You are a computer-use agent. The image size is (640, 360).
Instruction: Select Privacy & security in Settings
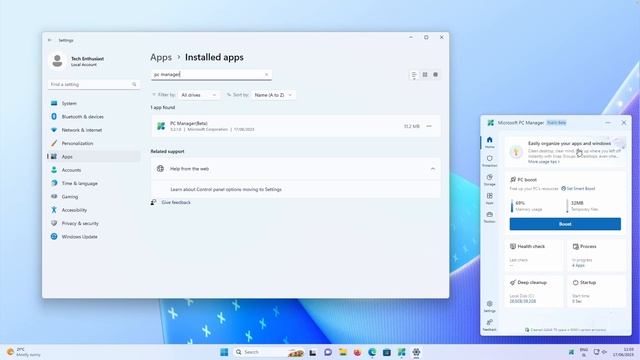(94, 223)
